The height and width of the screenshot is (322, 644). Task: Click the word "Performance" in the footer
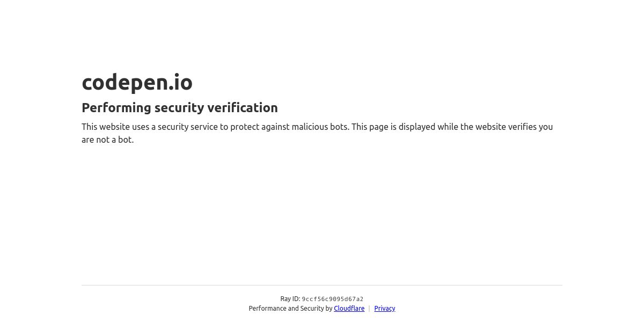[267, 309]
